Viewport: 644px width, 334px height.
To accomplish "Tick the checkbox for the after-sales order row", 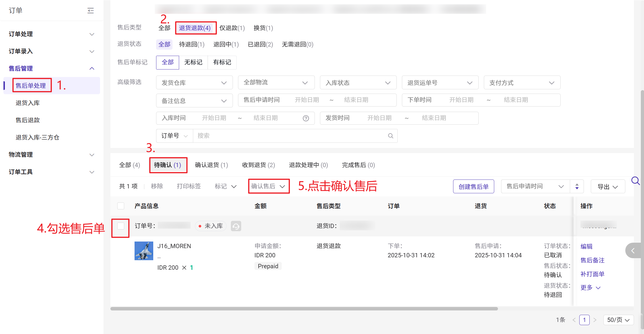I will (x=121, y=226).
